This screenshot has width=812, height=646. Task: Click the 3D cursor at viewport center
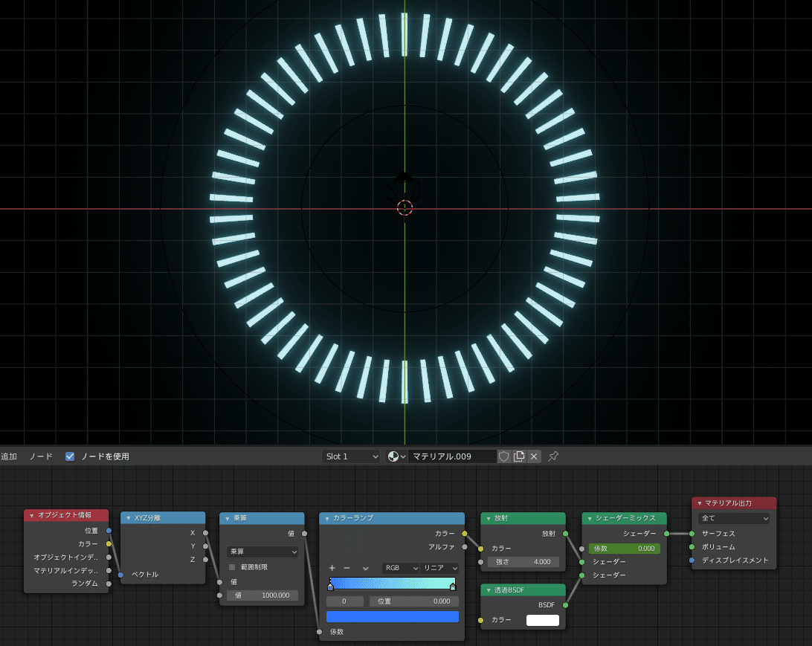coord(405,208)
